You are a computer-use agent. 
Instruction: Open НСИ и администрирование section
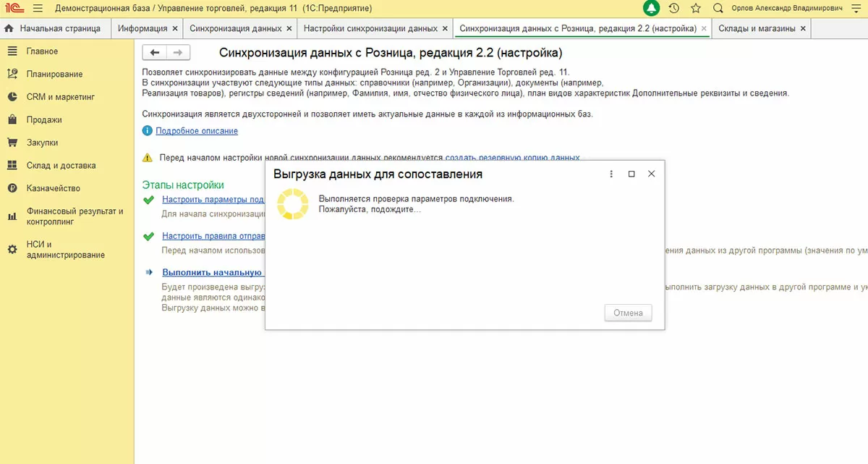click(x=67, y=249)
